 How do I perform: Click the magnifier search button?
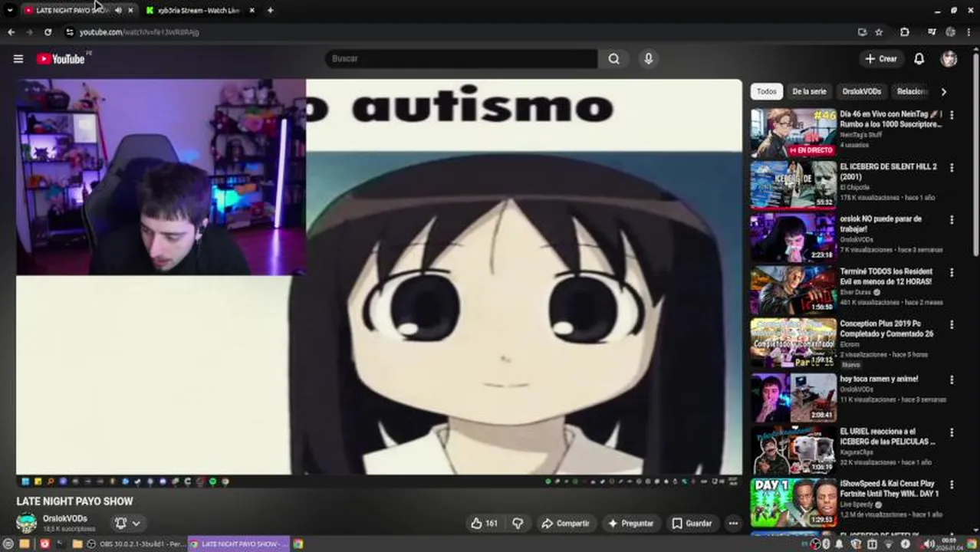click(613, 59)
